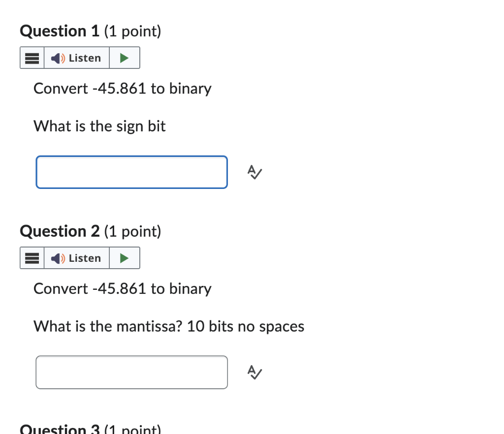Click the speaker icon in Question 2 toolbar
504x434 pixels.
point(58,258)
